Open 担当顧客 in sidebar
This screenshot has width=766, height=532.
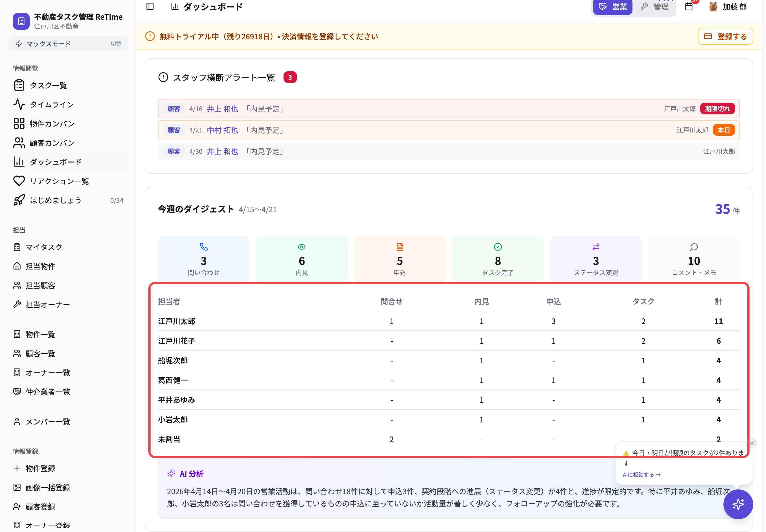coord(68,285)
